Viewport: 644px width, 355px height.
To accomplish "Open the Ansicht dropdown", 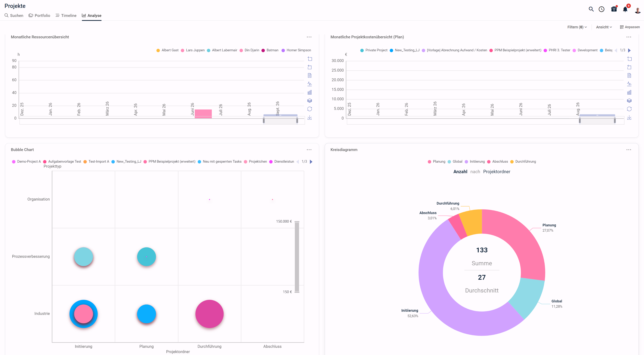I will tap(604, 27).
